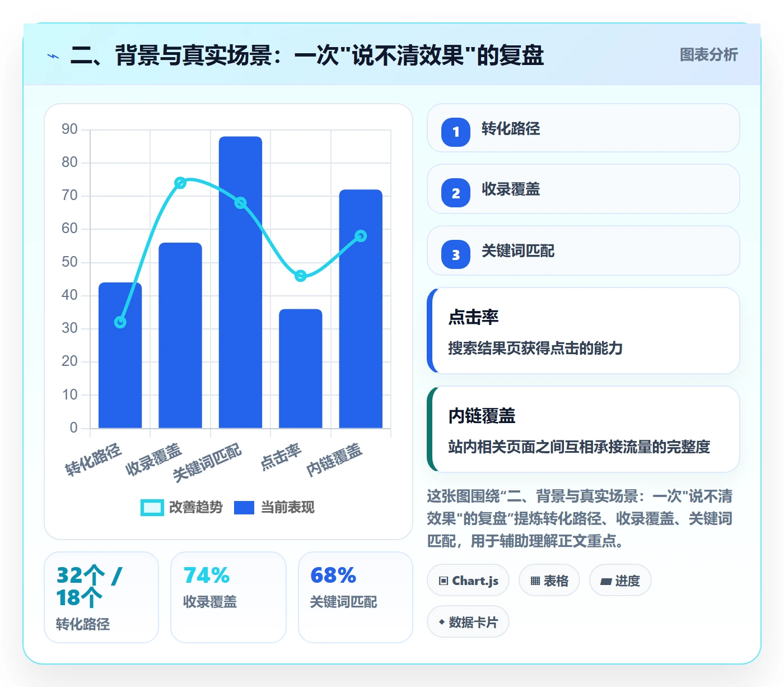Click the text 站内相关页面之间互相承接流量的完整度
Image resolution: width=784 pixels, height=687 pixels.
[579, 447]
